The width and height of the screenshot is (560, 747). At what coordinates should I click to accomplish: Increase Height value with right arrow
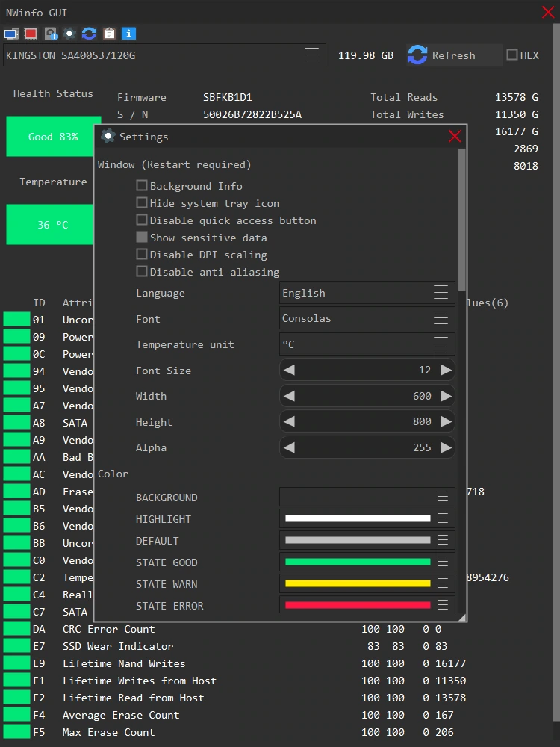(446, 421)
